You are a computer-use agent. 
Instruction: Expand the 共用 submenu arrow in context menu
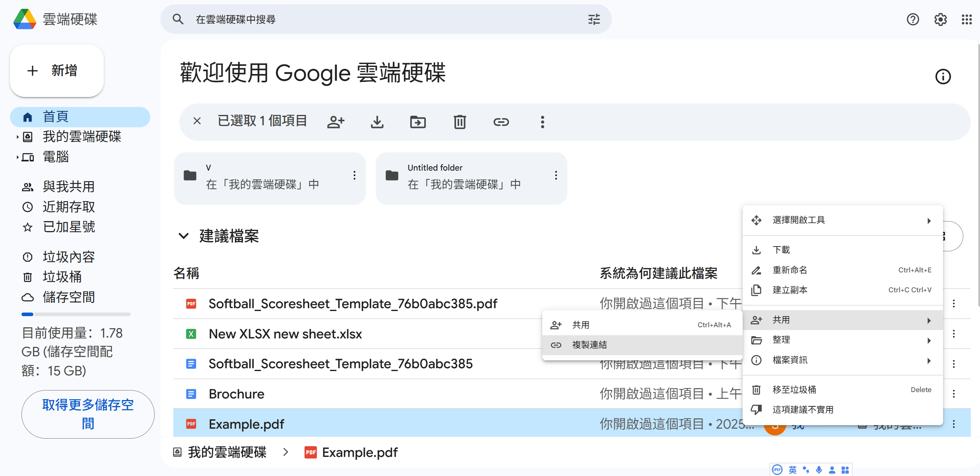[929, 321]
